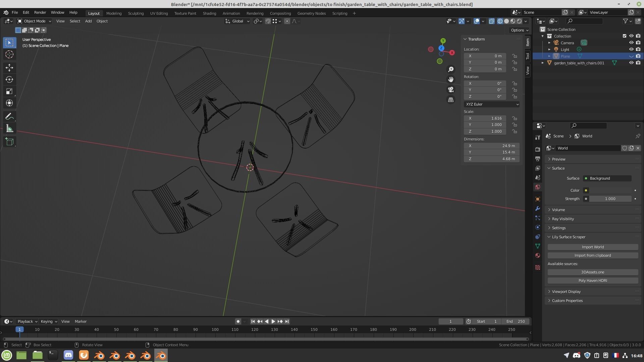The height and width of the screenshot is (362, 644).
Task: Select the Measure tool
Action: pyautogui.click(x=9, y=129)
